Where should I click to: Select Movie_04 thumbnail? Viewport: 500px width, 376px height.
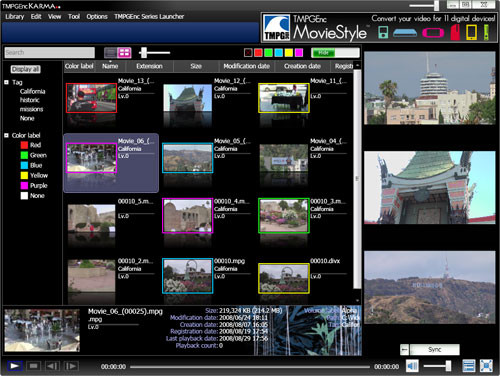(x=284, y=158)
